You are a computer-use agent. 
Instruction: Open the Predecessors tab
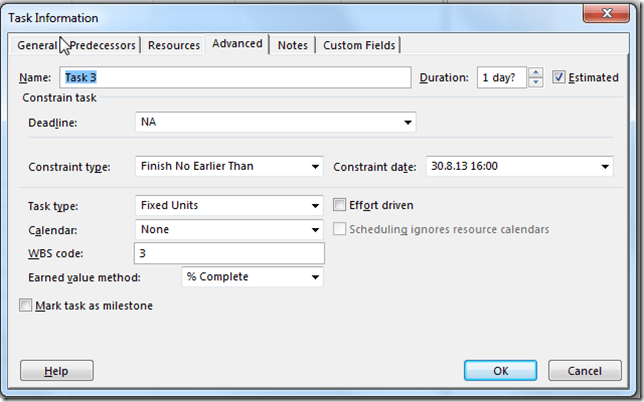pos(103,45)
